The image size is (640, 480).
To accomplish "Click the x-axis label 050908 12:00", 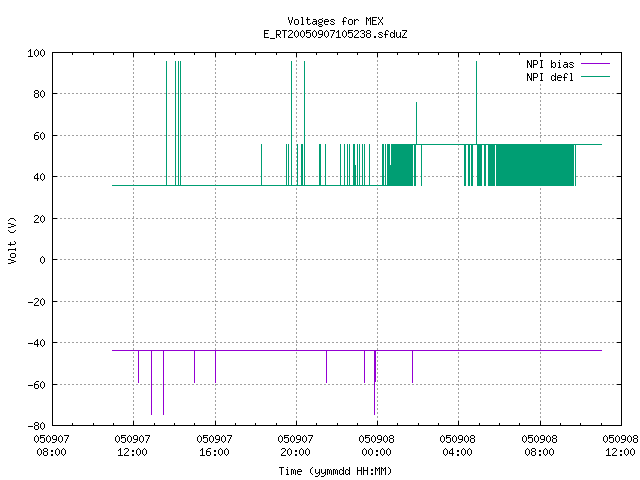I will [620, 445].
